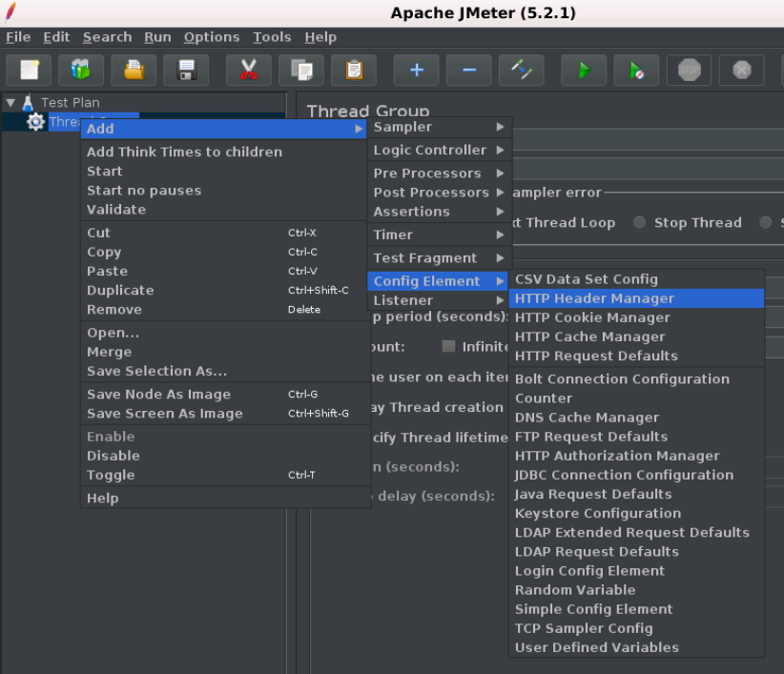Click the Shutdown test icon
This screenshot has height=674, width=784.
click(741, 70)
